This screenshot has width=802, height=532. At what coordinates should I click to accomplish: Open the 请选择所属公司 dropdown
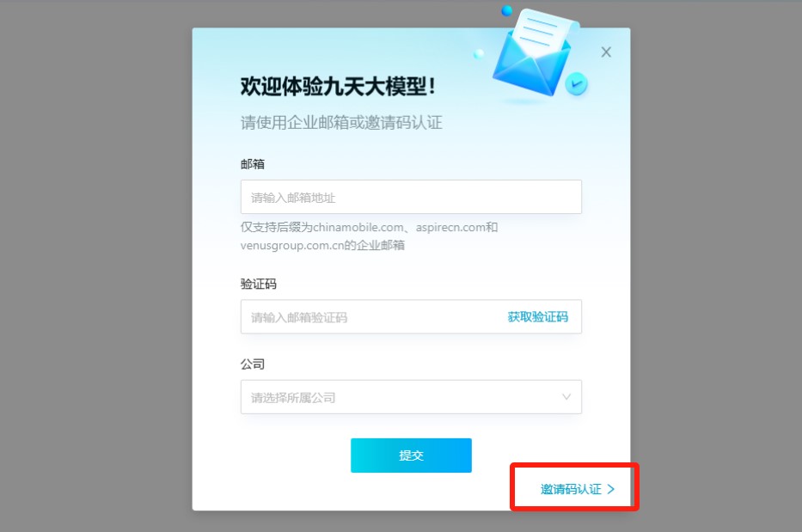pyautogui.click(x=411, y=397)
